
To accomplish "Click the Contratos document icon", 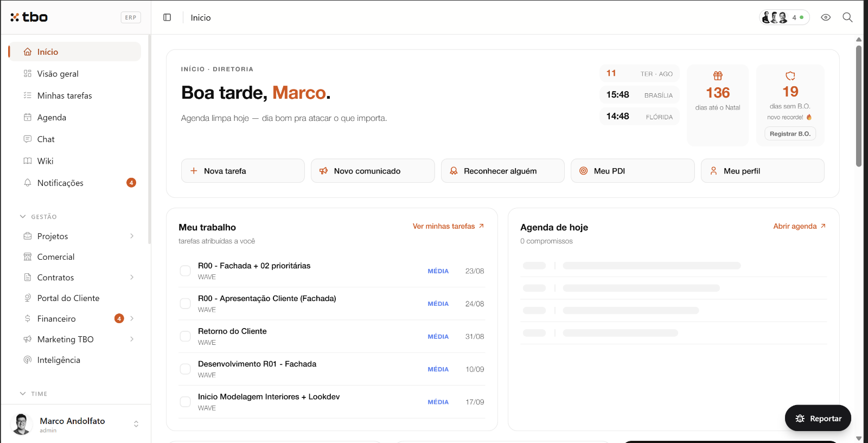I will tap(28, 277).
